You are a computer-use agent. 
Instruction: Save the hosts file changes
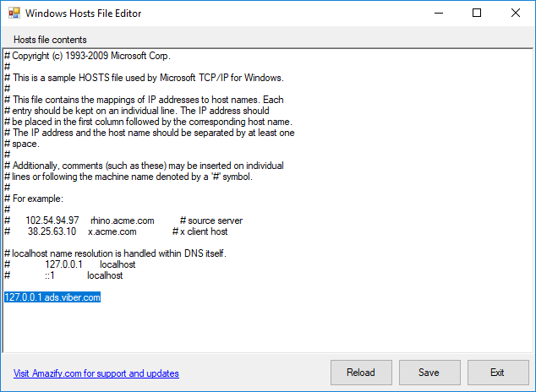coord(429,373)
